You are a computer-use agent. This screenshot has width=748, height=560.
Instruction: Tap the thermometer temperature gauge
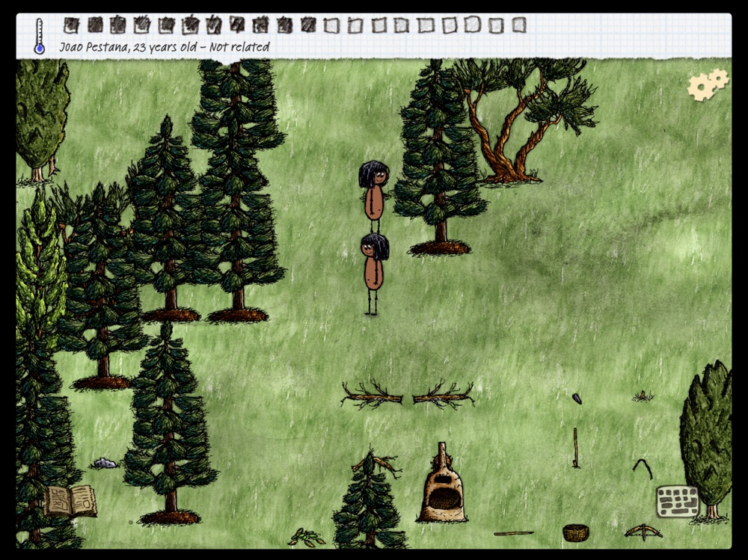[x=39, y=36]
